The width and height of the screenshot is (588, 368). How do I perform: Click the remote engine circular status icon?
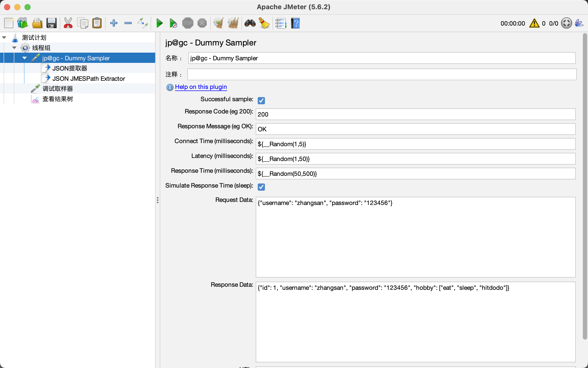pos(567,23)
